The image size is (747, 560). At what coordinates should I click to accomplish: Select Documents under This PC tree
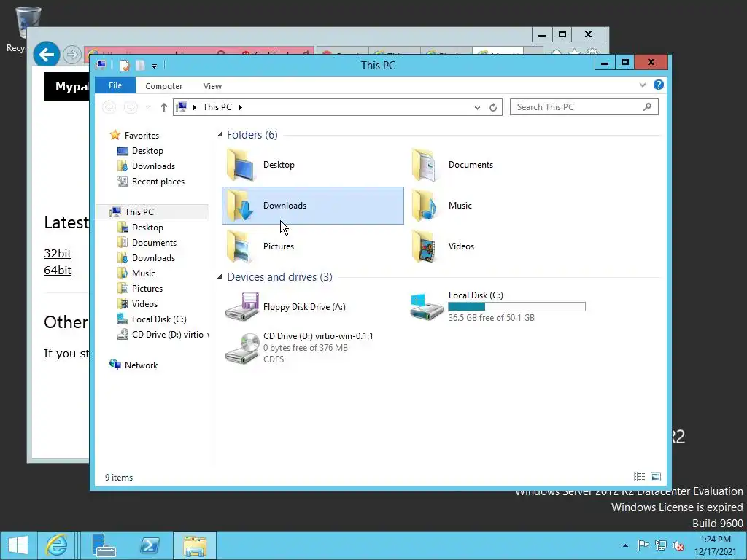154,243
